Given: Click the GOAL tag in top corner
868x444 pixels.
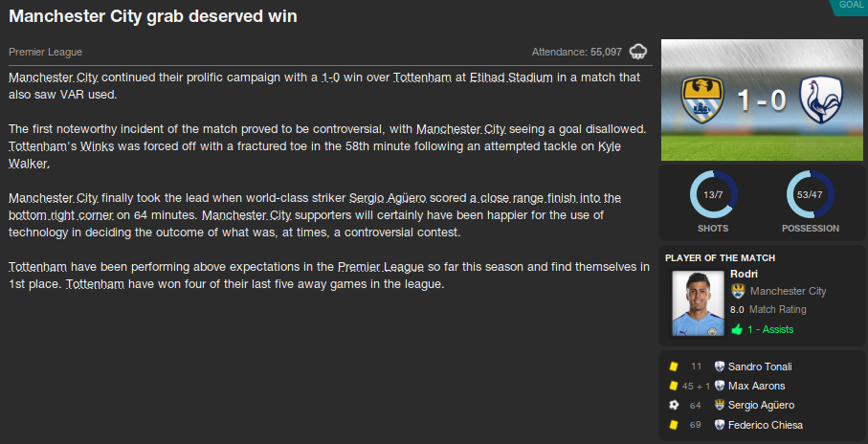Looking at the screenshot, I should coord(850,5).
